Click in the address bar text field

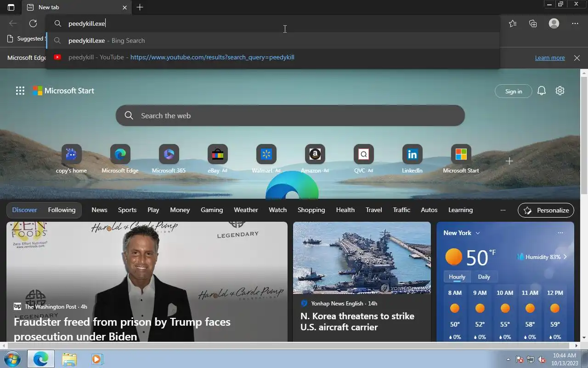[x=272, y=23]
